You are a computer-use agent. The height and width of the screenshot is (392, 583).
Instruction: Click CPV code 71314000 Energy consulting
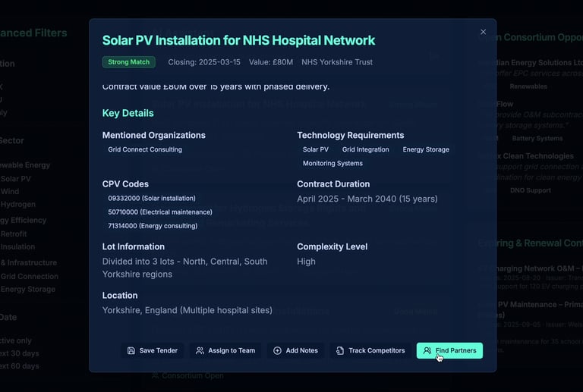[153, 225]
